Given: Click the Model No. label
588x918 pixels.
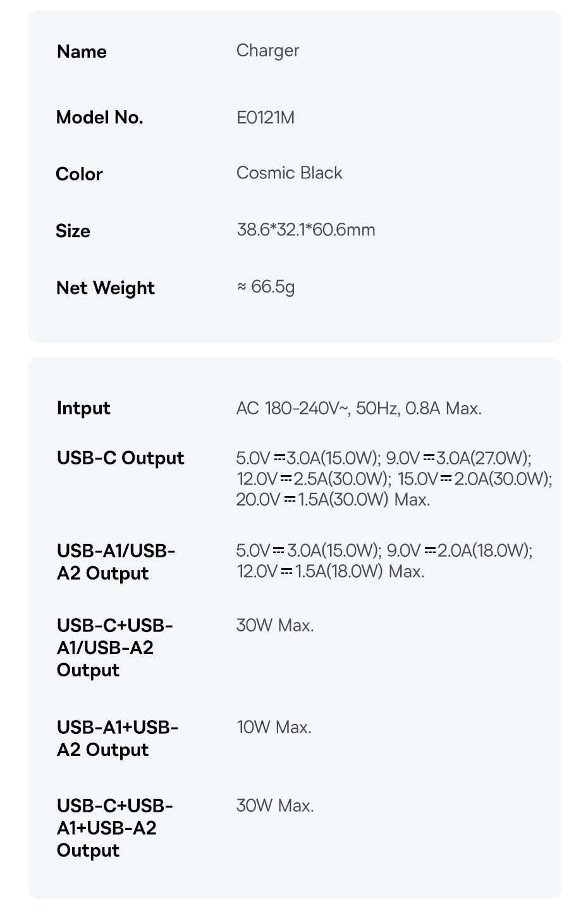Looking at the screenshot, I should coord(100,117).
